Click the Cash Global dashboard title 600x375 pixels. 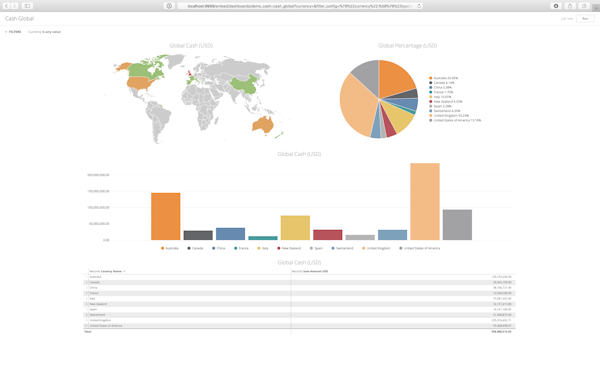[x=19, y=18]
